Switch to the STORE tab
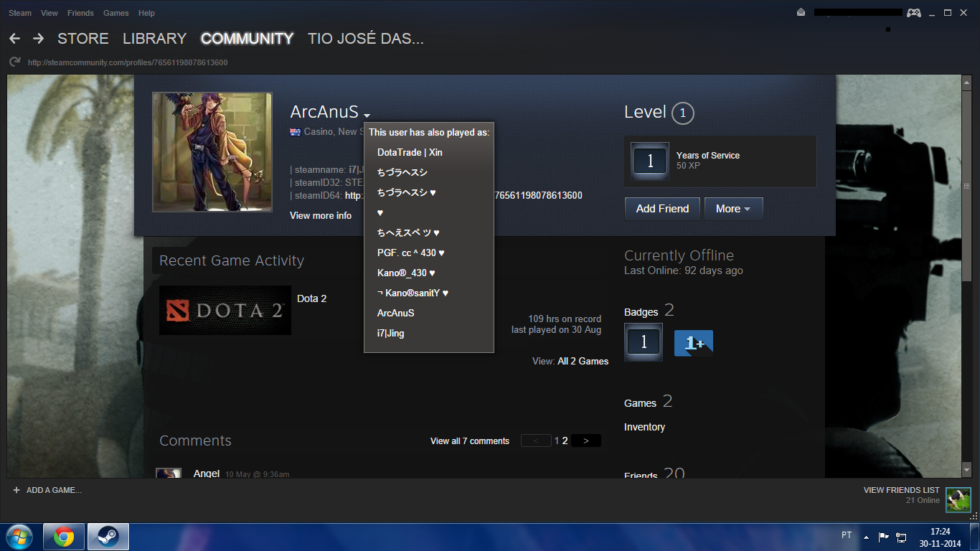Viewport: 980px width, 551px height. pyautogui.click(x=83, y=39)
